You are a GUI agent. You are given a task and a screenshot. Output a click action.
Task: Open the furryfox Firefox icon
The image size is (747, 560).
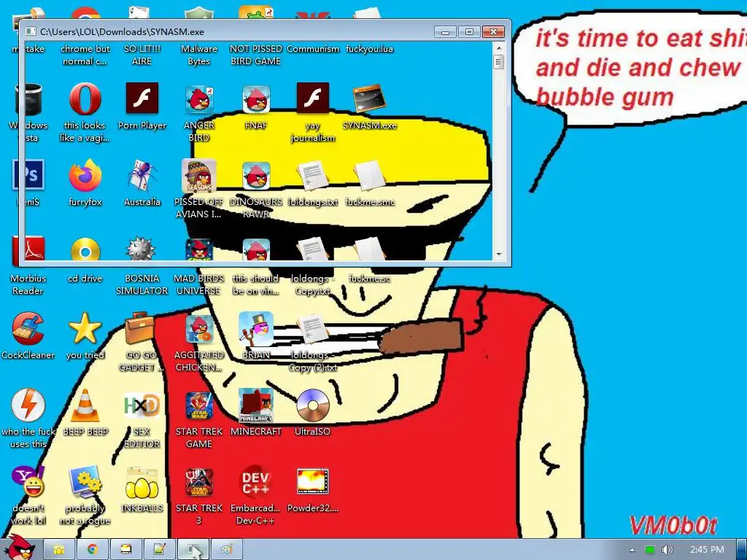tap(85, 176)
